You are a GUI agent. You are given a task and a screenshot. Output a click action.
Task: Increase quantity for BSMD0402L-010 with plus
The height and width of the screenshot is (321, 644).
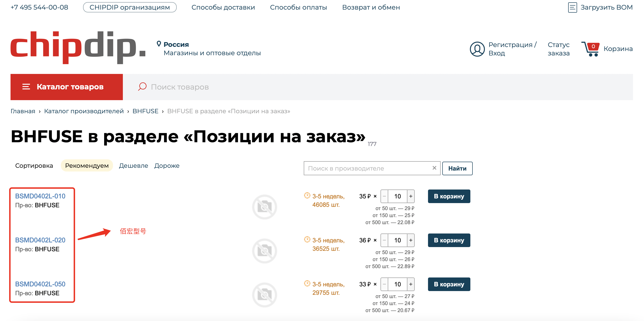coord(411,196)
